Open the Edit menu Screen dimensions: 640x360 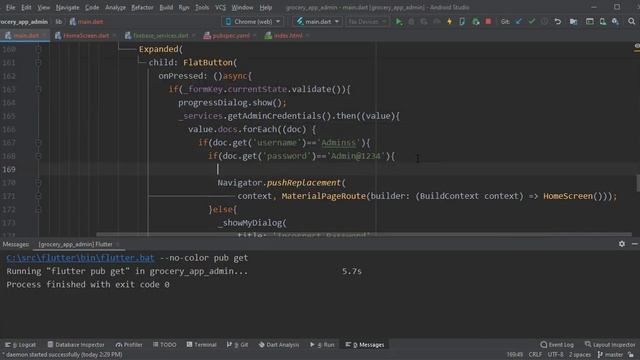pyautogui.click(x=26, y=7)
